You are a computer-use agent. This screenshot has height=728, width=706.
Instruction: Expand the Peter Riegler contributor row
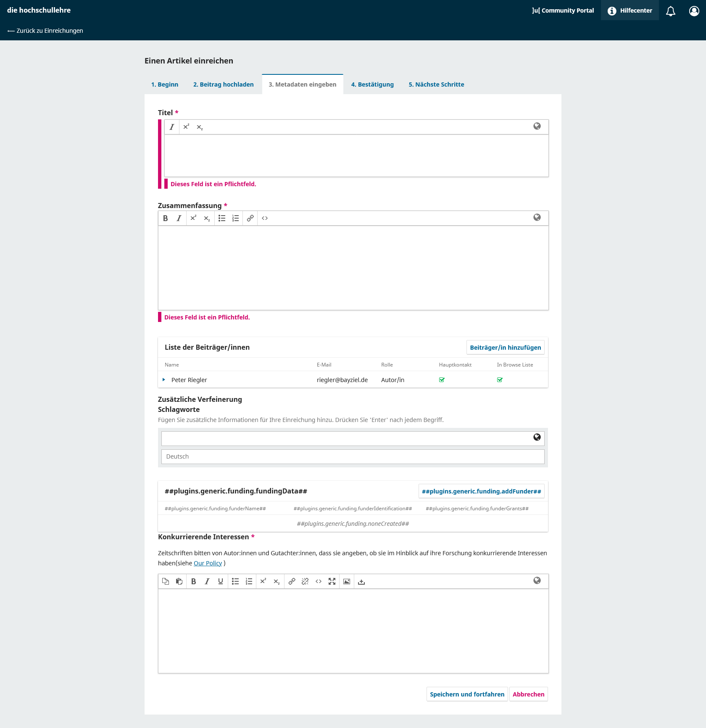164,380
